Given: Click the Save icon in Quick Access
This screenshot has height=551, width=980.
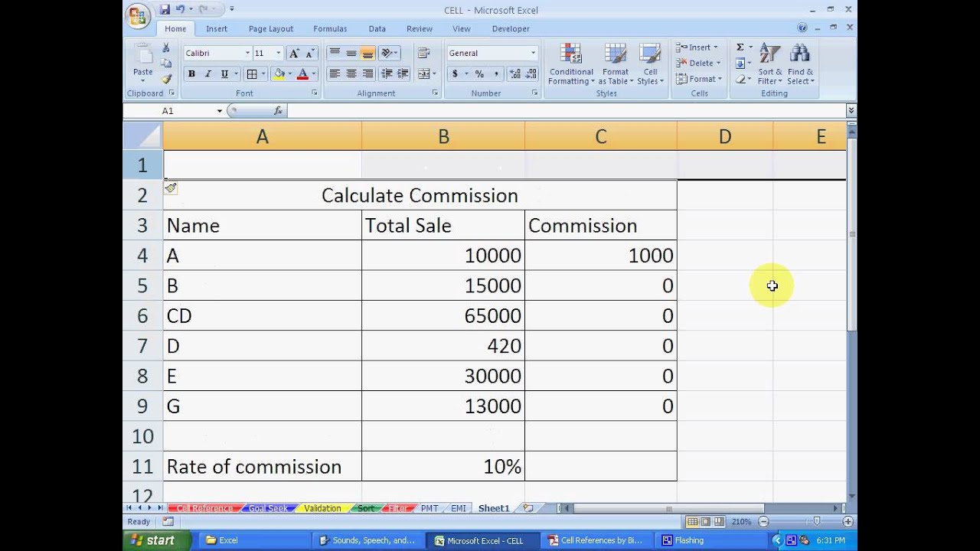Looking at the screenshot, I should [x=165, y=10].
